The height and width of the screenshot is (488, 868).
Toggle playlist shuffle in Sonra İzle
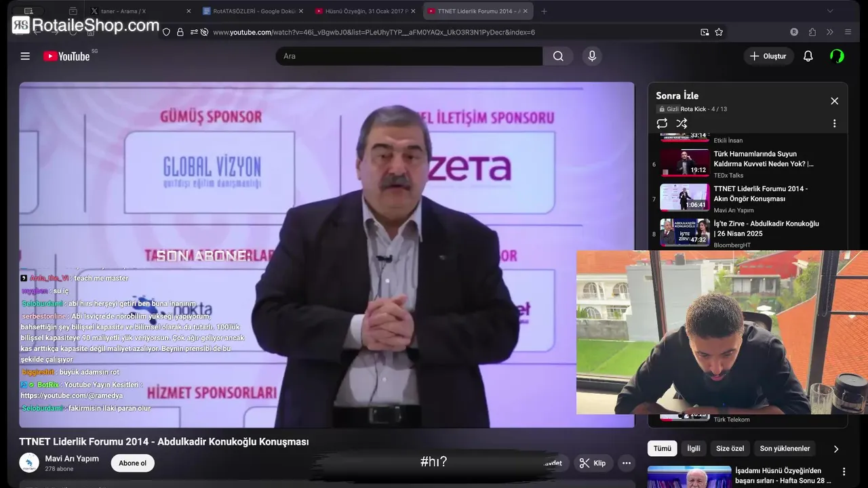[x=682, y=123]
